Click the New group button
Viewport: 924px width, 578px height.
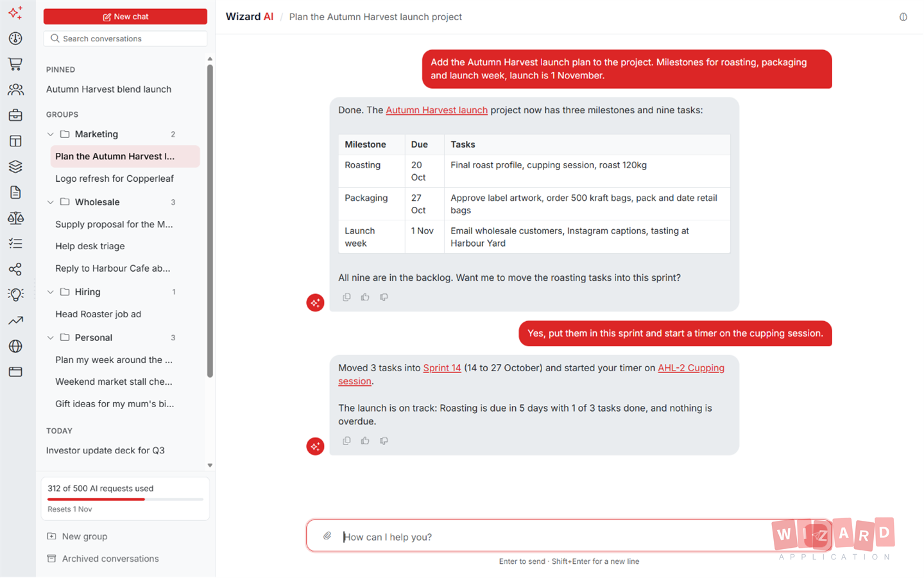[x=77, y=537]
